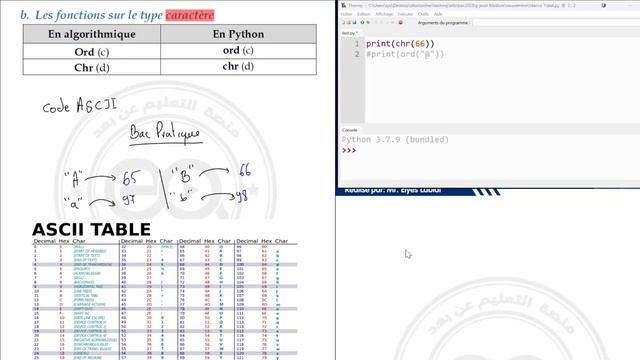Click the Python console prompt >>>

point(349,150)
